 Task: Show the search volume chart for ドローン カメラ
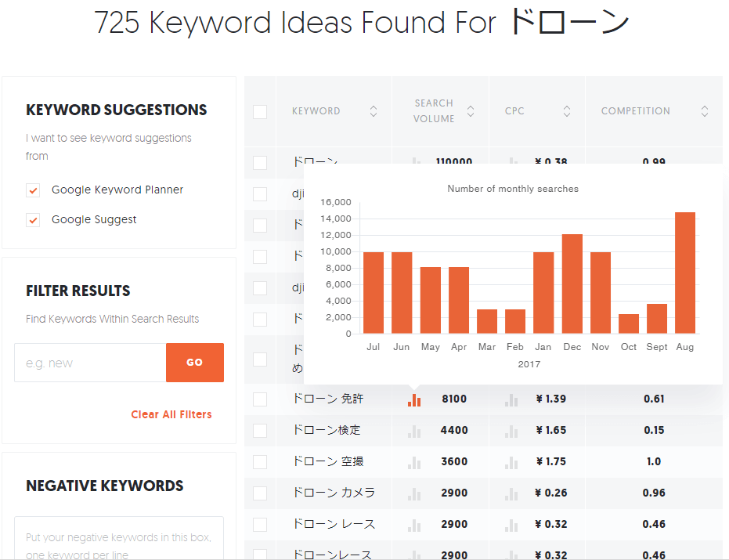tap(414, 493)
